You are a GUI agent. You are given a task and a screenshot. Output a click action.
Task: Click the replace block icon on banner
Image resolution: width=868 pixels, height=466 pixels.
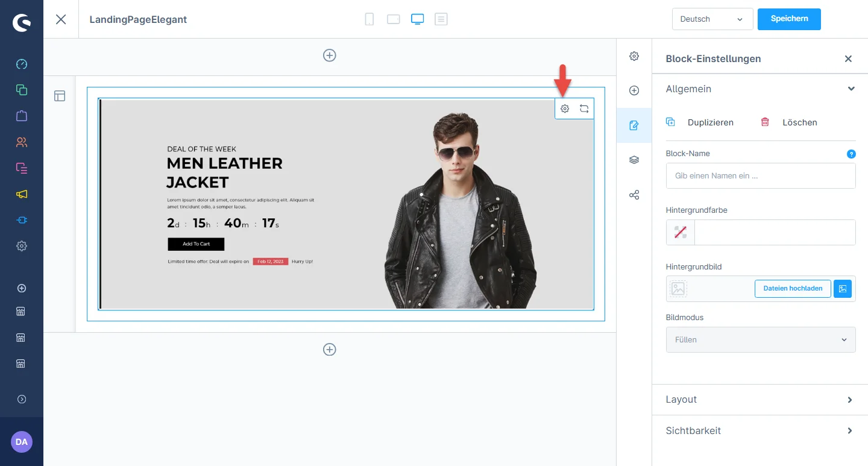[583, 109]
